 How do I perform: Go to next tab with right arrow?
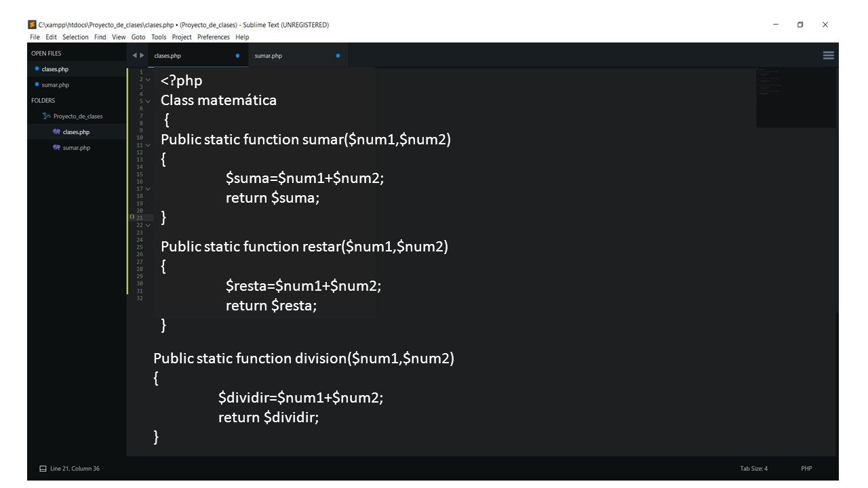(x=141, y=56)
